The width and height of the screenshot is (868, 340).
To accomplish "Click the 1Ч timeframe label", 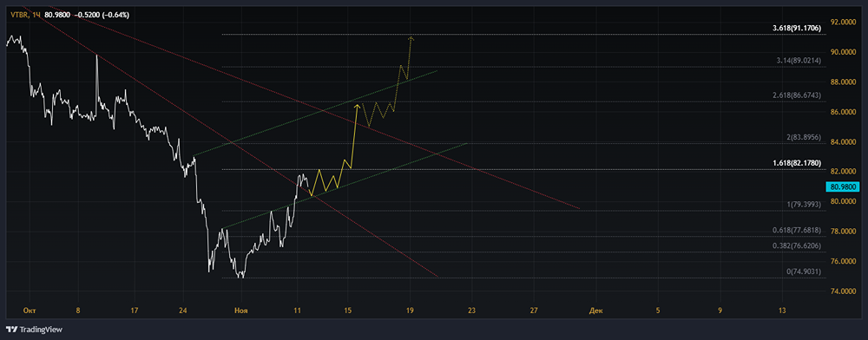I will tap(36, 15).
